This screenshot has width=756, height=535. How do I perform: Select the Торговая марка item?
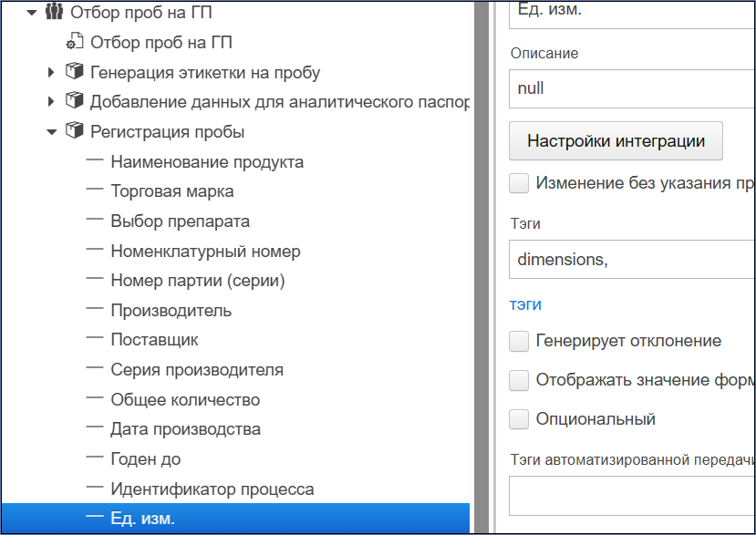pos(172,191)
